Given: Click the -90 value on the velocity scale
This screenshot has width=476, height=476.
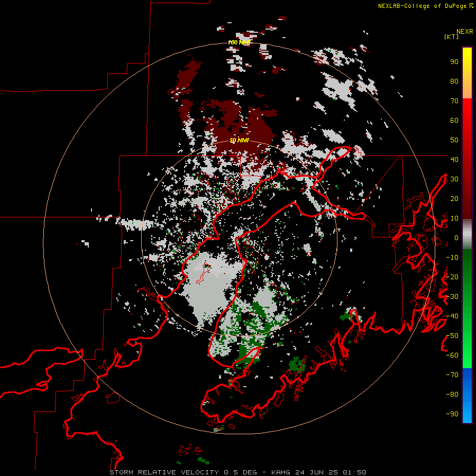Looking at the screenshot, I should point(452,414).
